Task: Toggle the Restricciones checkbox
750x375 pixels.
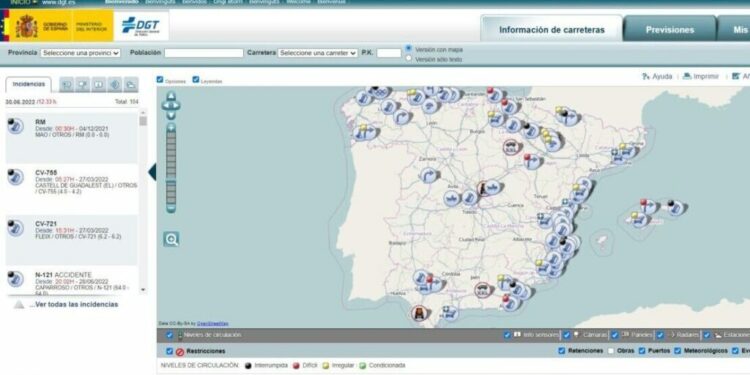Action: point(169,352)
